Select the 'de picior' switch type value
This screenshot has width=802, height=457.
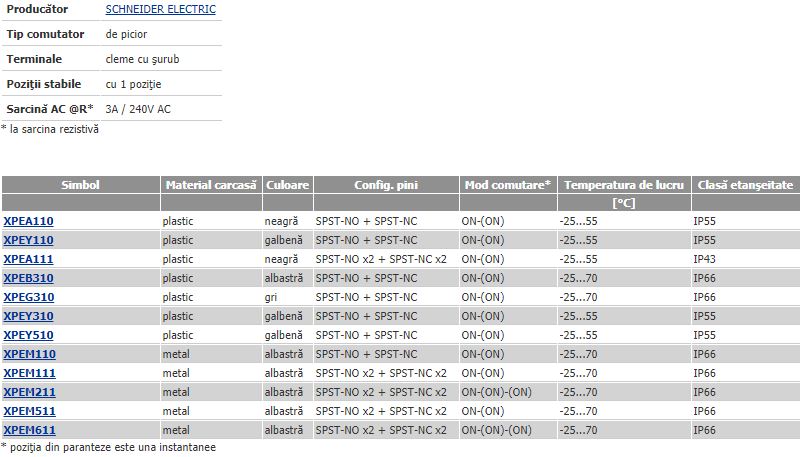126,34
